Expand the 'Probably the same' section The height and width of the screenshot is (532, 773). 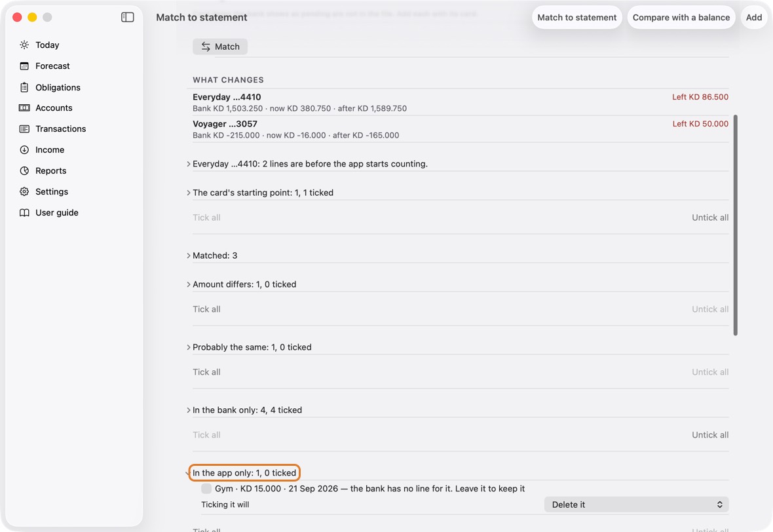[189, 347]
